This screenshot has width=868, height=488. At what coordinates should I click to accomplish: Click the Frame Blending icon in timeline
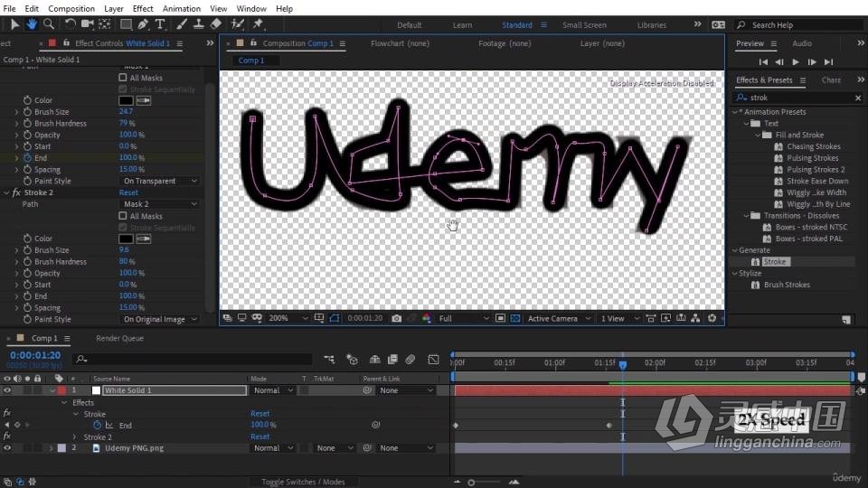coord(392,360)
